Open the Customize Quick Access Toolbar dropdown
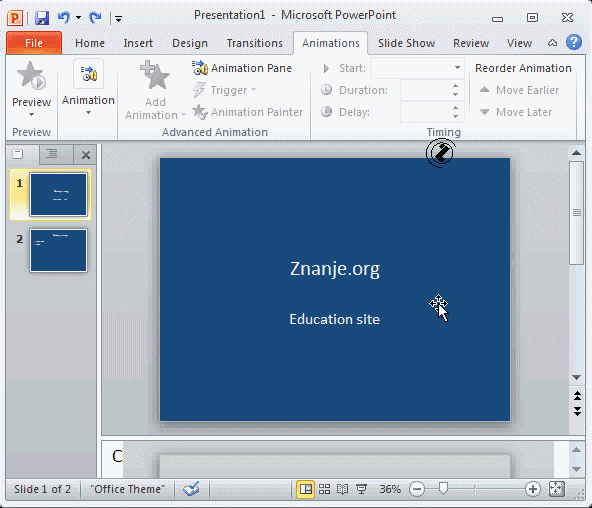Screen dimensions: 592x508 point(118,18)
